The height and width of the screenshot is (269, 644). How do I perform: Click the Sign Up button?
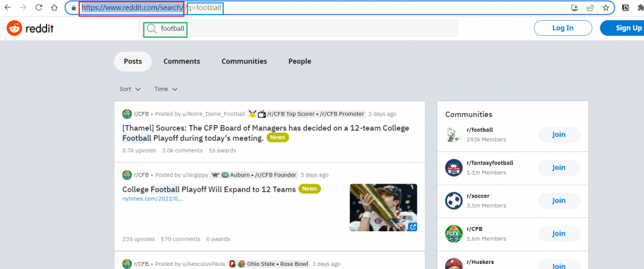click(622, 28)
